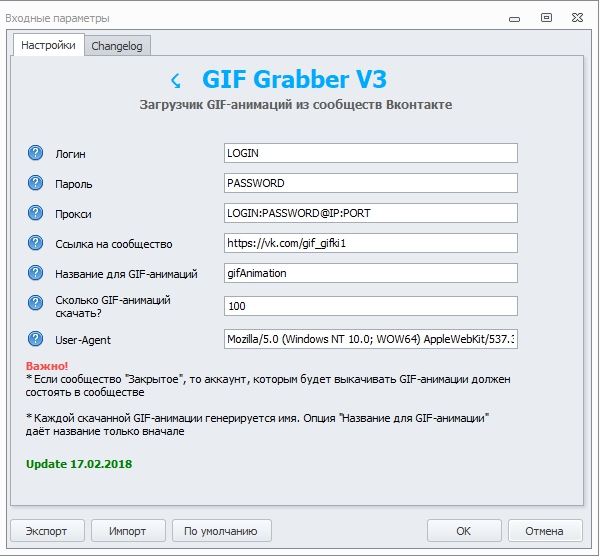Click the back arrow near GIF Grabber title
This screenshot has width=600, height=556.
pyautogui.click(x=175, y=80)
